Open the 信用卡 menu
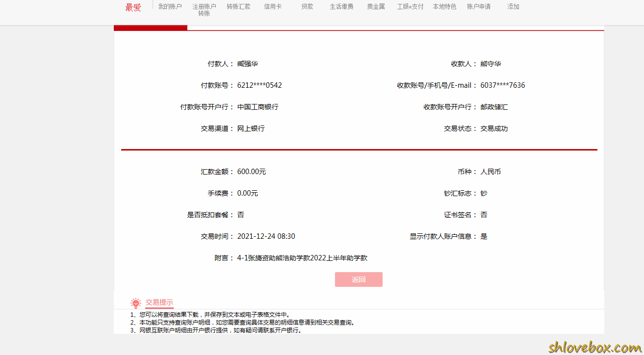This screenshot has width=644, height=355. (273, 6)
